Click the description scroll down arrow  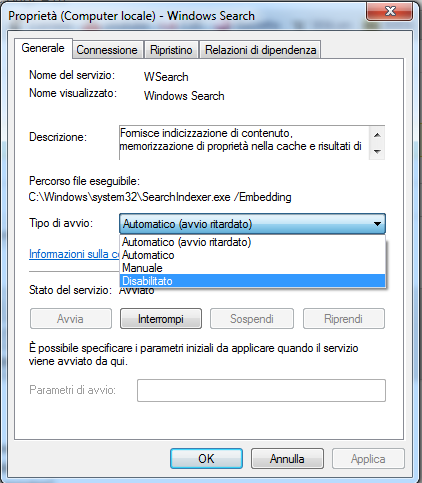[x=377, y=151]
